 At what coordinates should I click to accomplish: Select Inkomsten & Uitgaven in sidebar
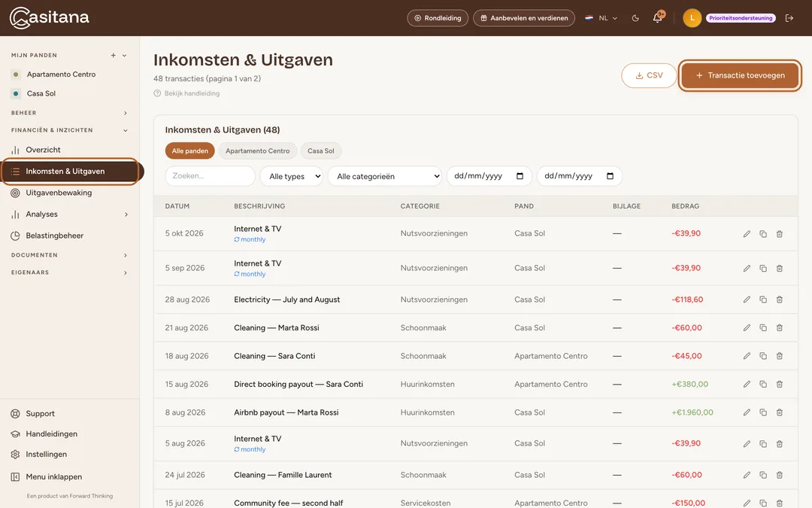[70, 172]
